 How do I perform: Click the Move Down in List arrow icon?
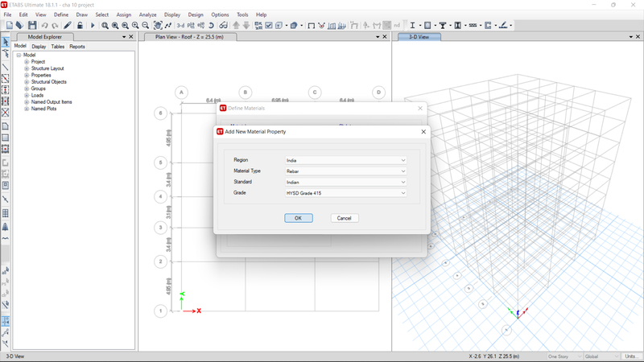pos(246,26)
